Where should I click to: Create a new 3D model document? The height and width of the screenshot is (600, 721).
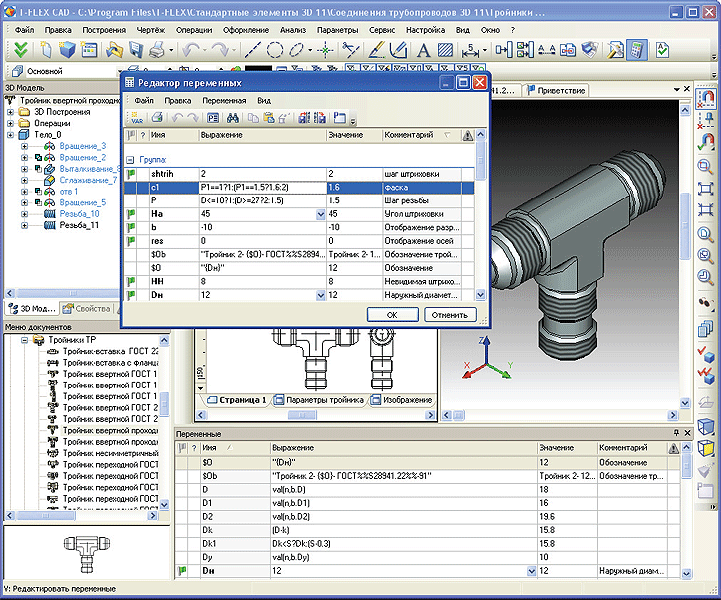67,50
